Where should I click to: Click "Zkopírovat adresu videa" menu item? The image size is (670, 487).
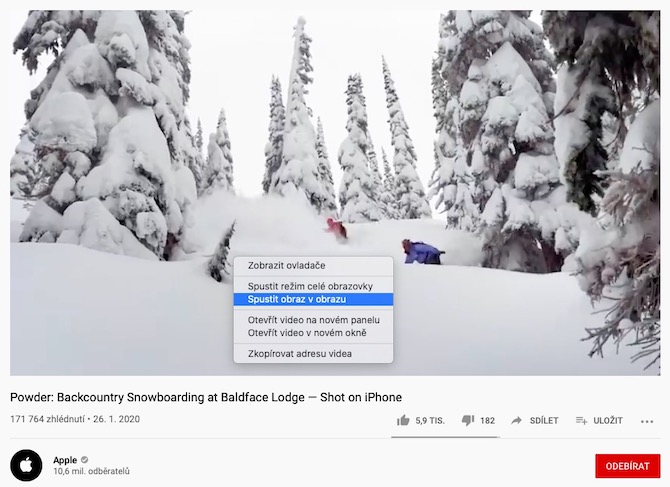tap(300, 353)
